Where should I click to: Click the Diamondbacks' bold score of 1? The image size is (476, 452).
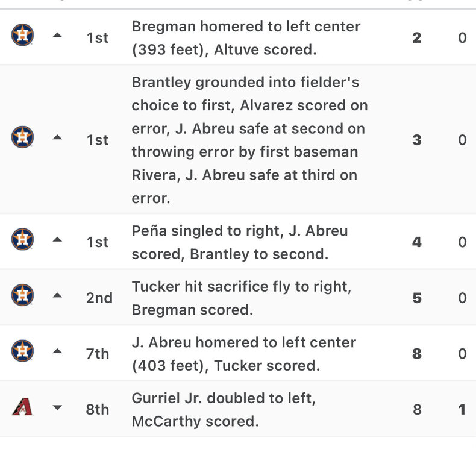coord(462,410)
